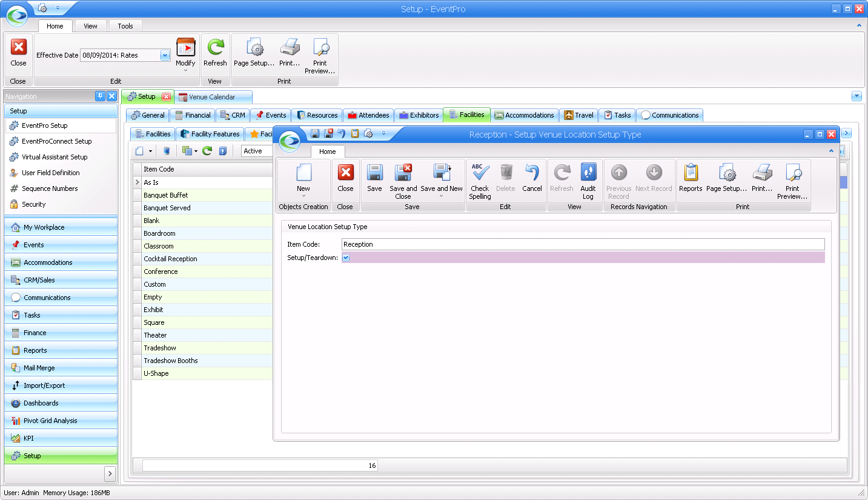868x500 pixels.
Task: Open the Venue Calendar tab
Action: (x=213, y=97)
